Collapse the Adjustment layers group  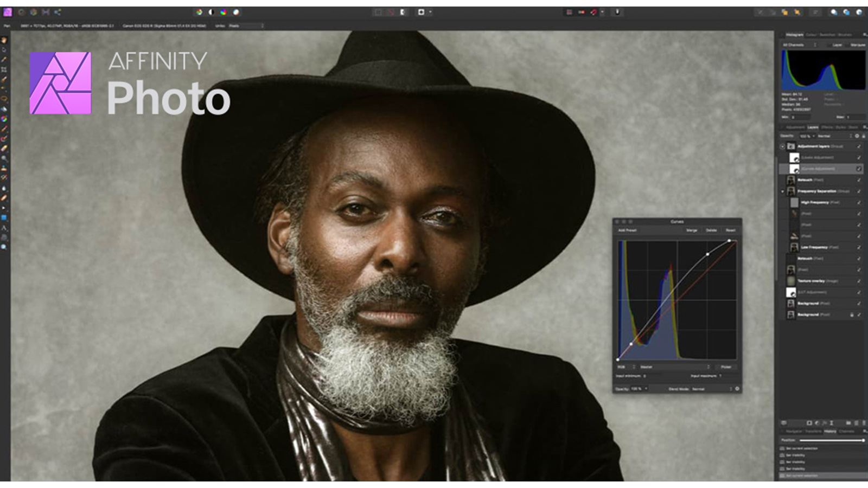click(782, 146)
